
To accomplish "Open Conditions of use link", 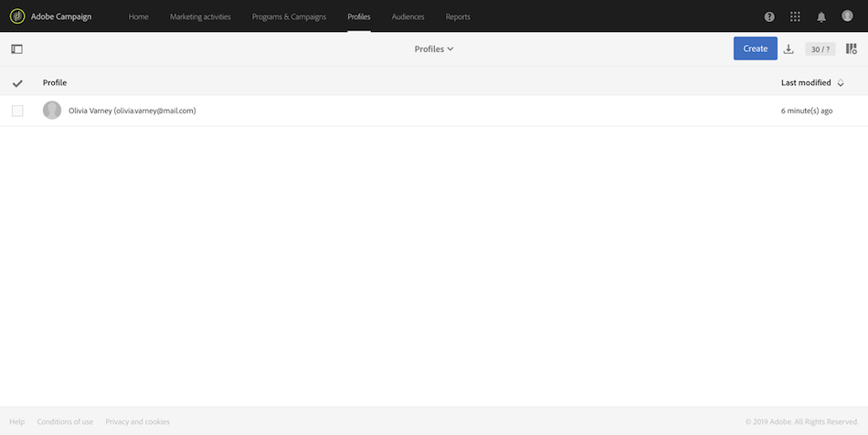I will coord(65,421).
